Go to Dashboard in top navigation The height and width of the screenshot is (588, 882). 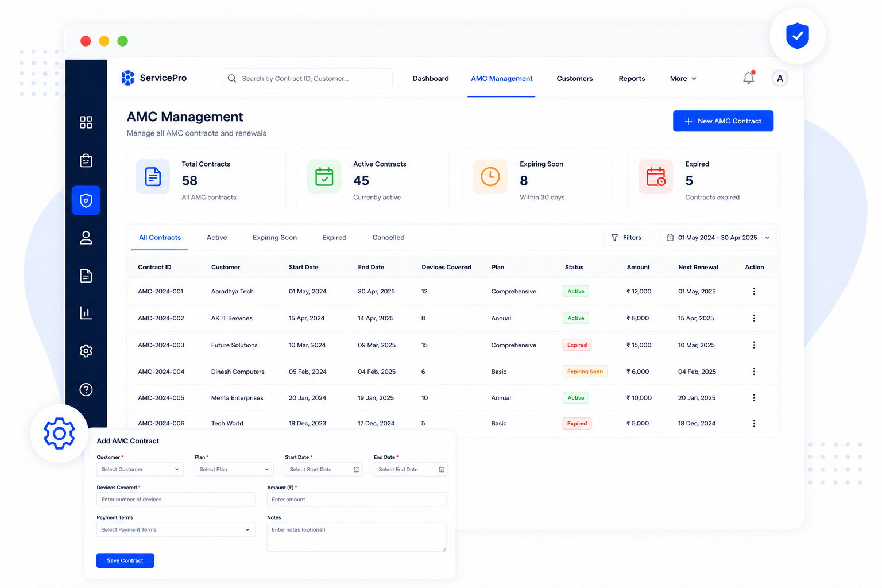point(431,79)
